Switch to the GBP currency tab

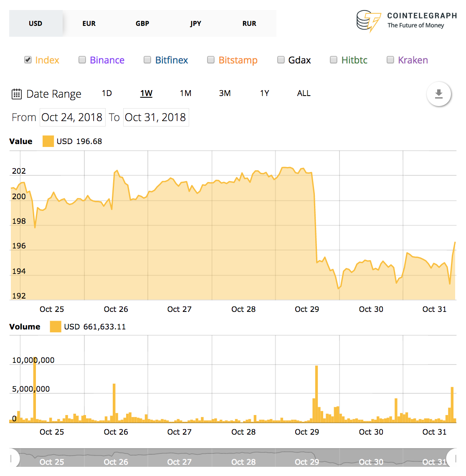(x=142, y=23)
